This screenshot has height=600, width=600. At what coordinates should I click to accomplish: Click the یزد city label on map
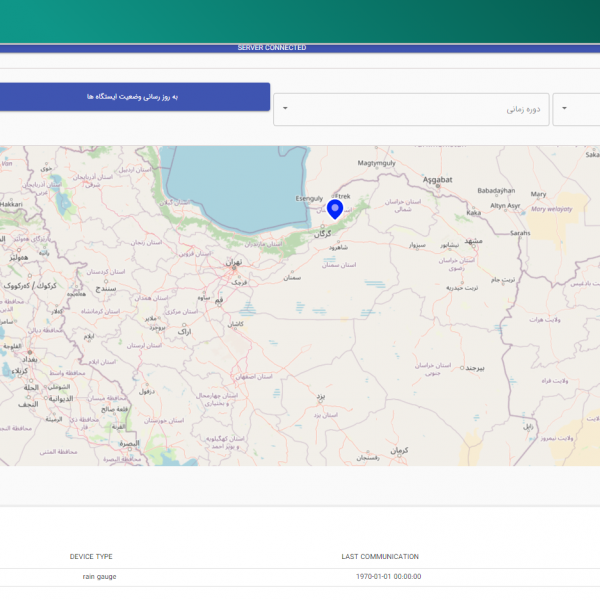click(x=321, y=396)
